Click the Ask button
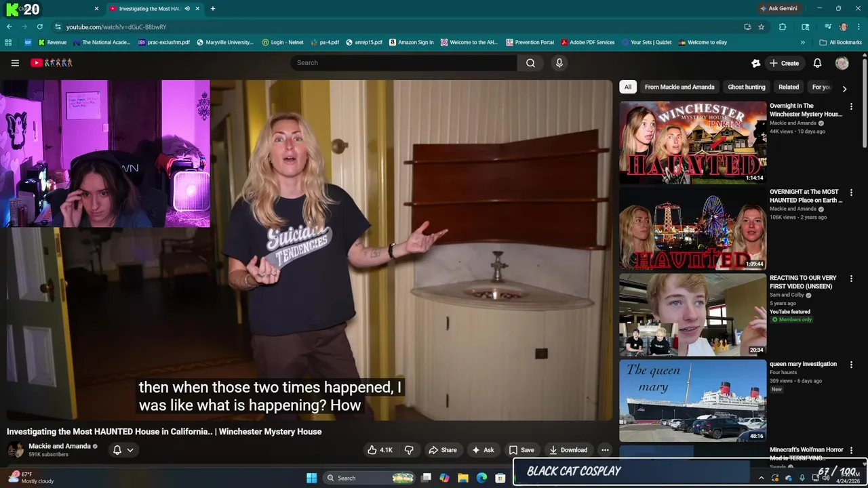 483,450
